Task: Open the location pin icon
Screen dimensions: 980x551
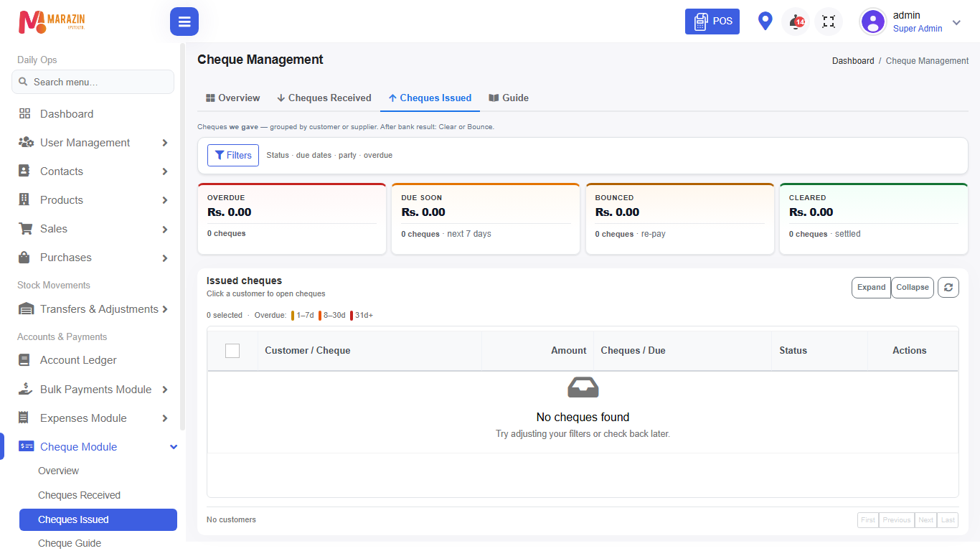Action: click(x=765, y=22)
